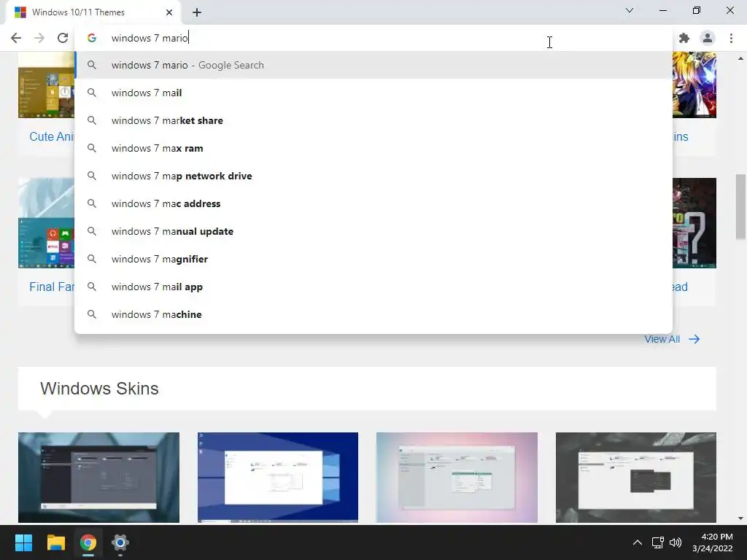The height and width of the screenshot is (560, 747).
Task: Follow the View All link
Action: coord(662,339)
